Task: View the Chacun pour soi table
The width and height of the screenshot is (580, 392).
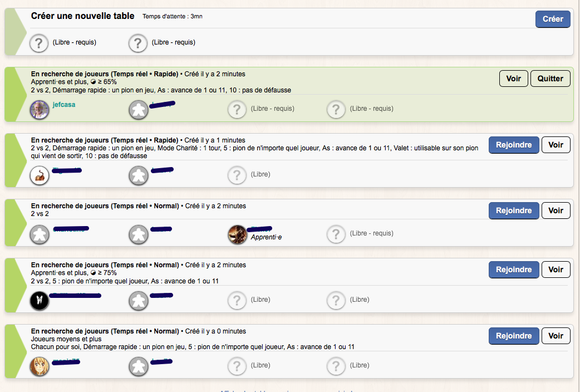Action: click(x=556, y=336)
